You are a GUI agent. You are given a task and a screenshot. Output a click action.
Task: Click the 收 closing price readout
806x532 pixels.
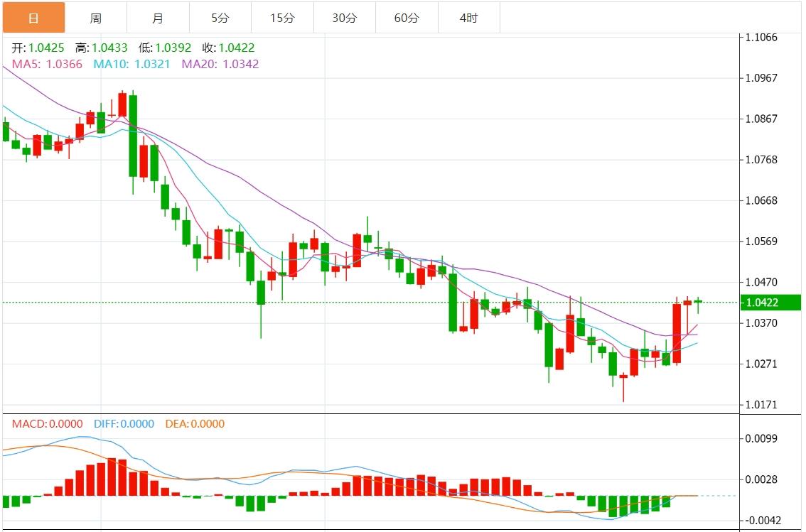tap(228, 48)
